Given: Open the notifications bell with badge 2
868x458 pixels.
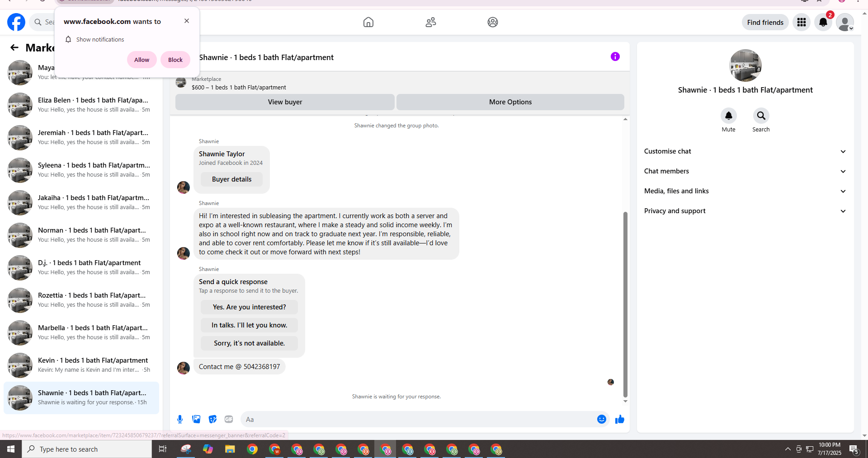Looking at the screenshot, I should coord(823,22).
